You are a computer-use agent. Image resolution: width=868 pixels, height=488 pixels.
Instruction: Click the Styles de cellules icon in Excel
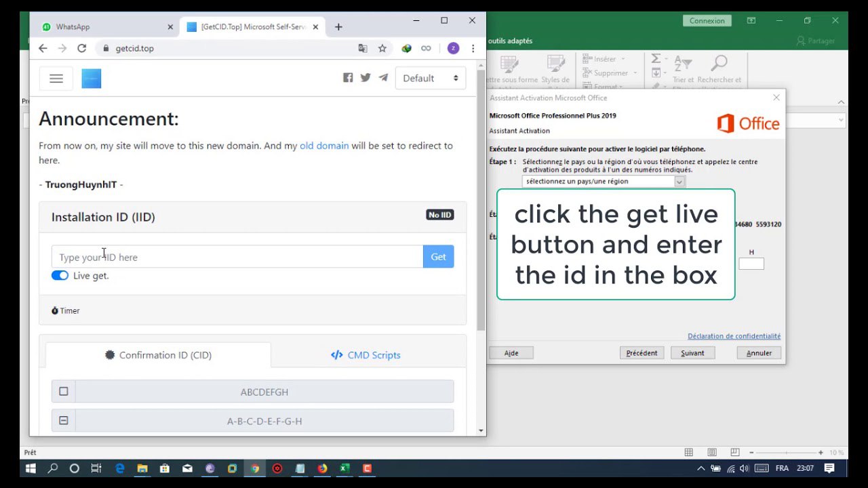555,64
